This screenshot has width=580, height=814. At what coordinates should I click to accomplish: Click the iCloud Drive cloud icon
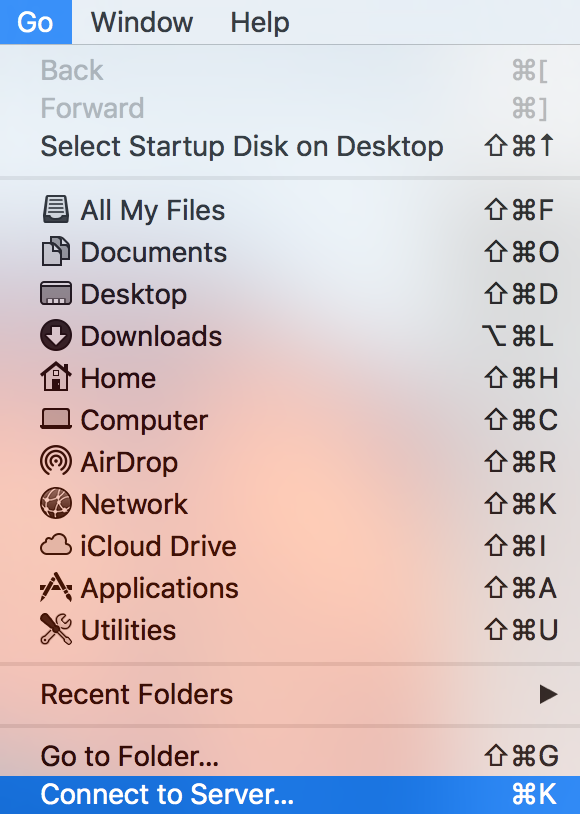click(55, 546)
